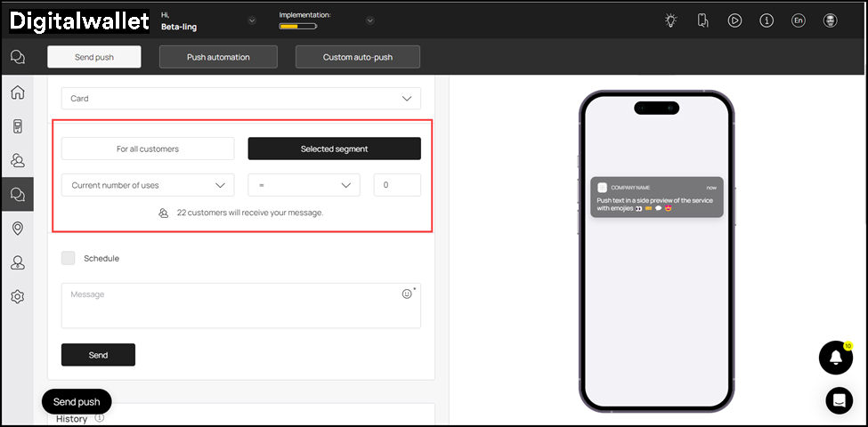Click the notification bell icon

(835, 358)
